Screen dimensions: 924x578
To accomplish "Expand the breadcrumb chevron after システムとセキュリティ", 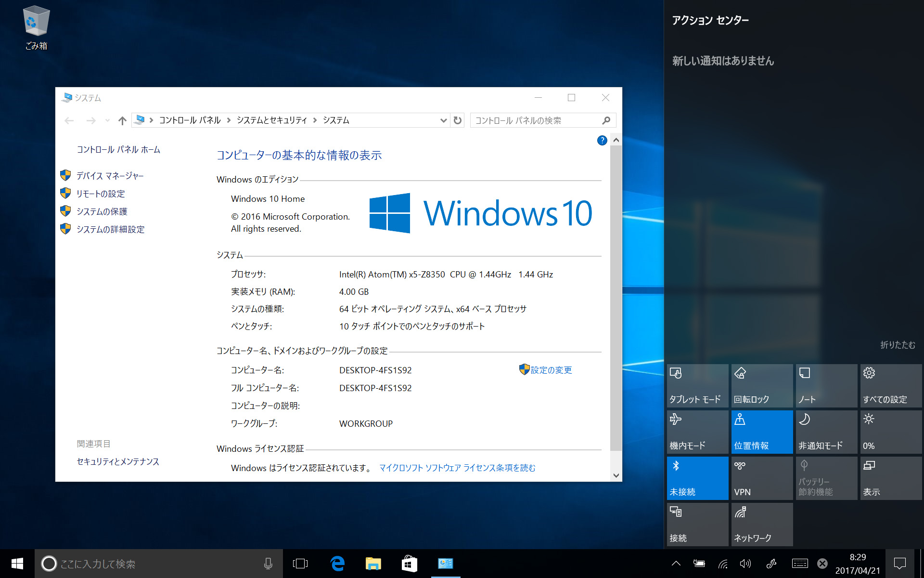I will tap(315, 120).
